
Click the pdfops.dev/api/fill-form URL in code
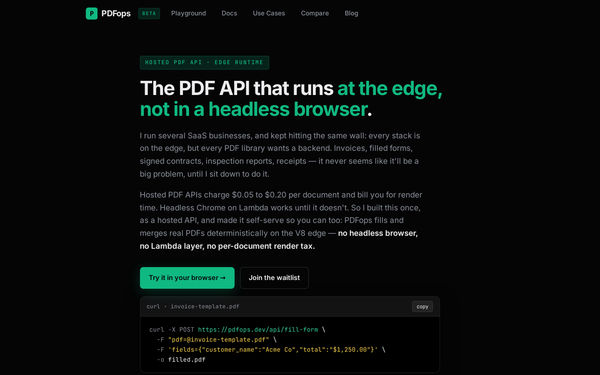(258, 329)
